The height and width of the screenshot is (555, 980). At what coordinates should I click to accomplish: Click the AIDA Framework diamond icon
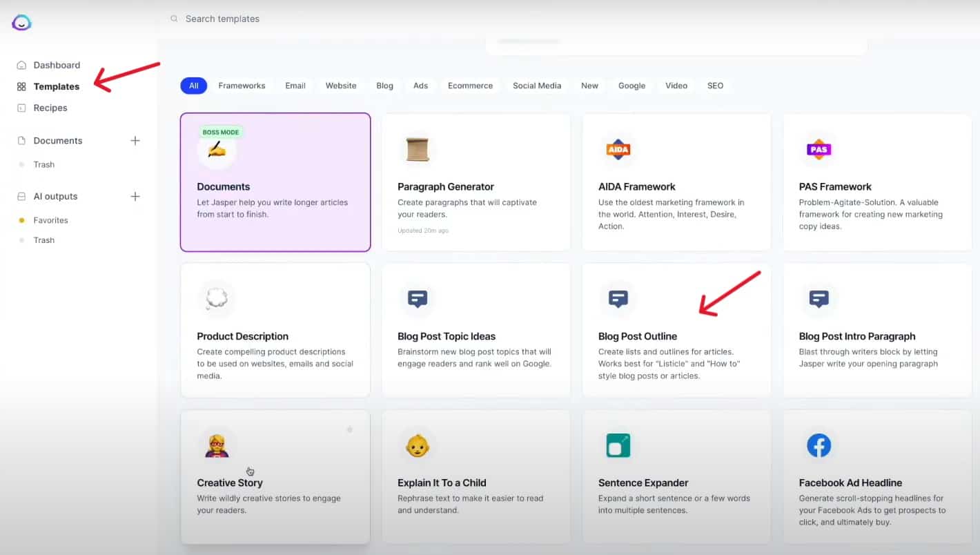click(618, 148)
